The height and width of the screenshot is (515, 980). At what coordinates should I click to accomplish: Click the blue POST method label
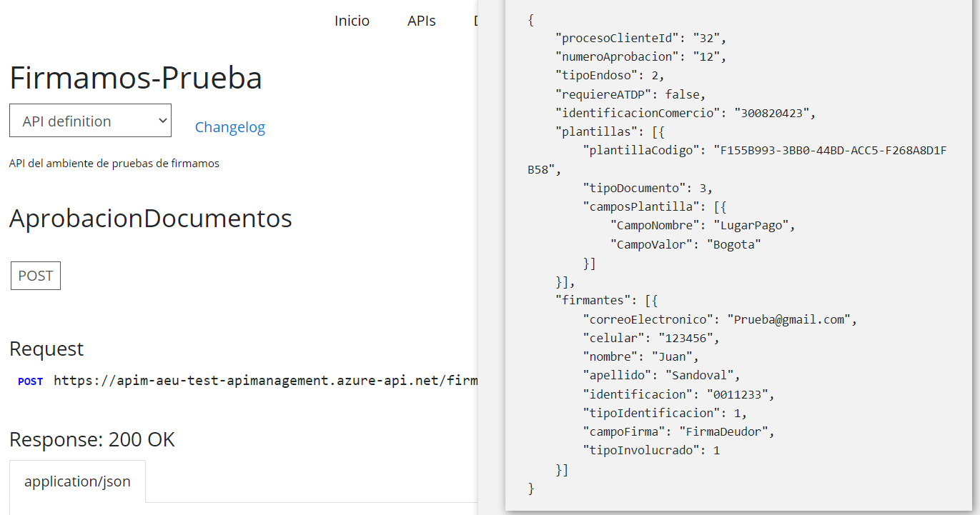31,381
